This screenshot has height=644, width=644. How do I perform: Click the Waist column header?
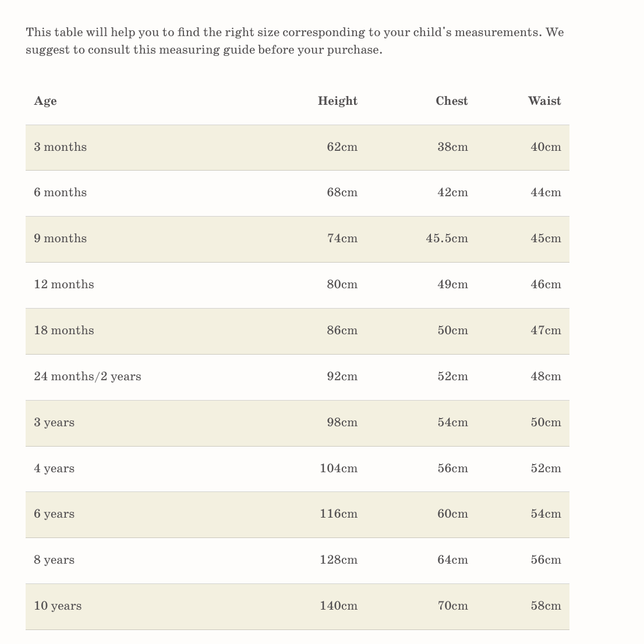point(544,101)
